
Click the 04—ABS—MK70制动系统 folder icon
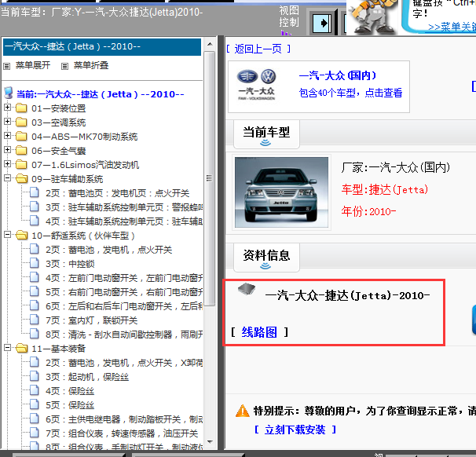pos(21,136)
